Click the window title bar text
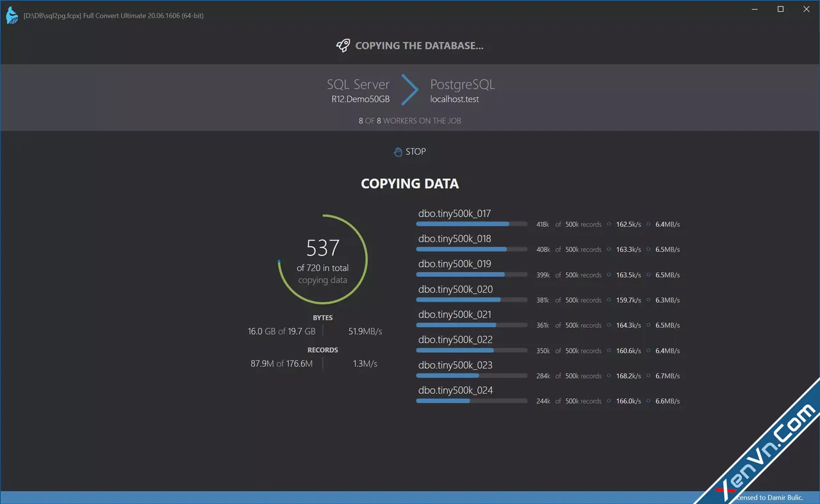 pos(113,15)
